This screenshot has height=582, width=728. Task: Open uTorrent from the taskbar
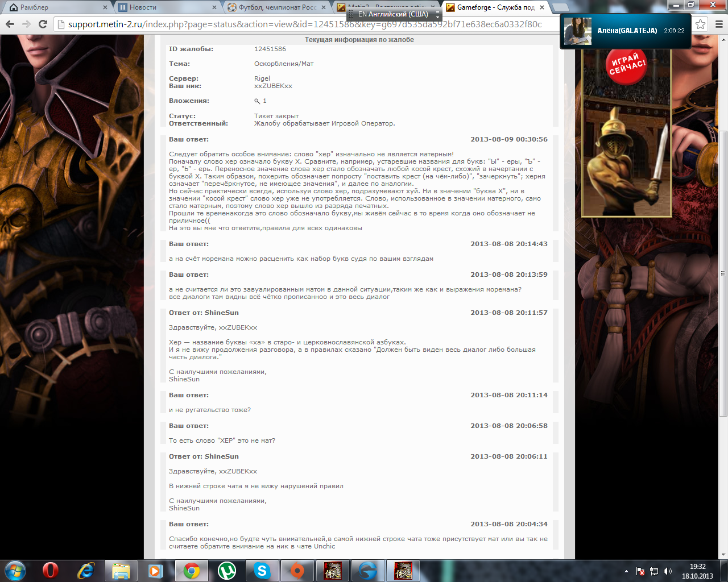pos(226,571)
